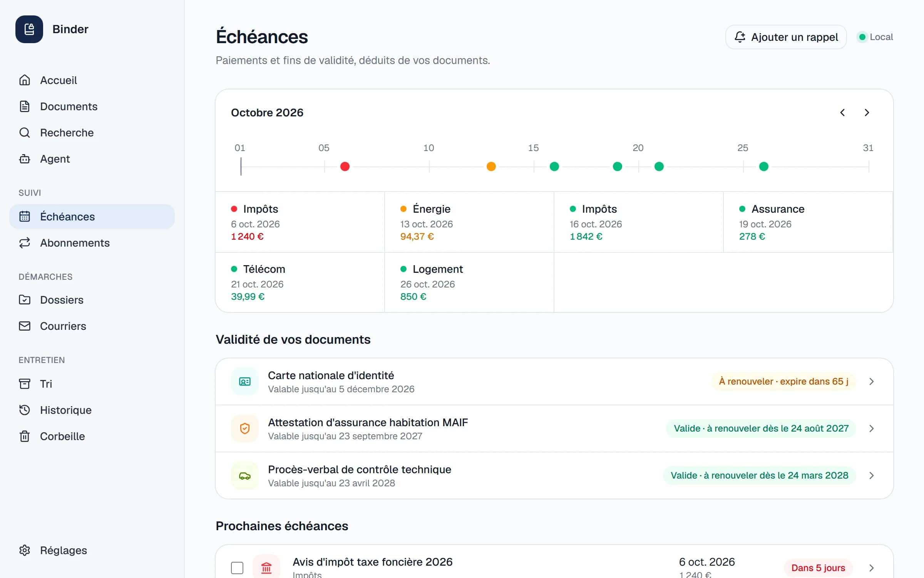The image size is (924, 578).
Task: Click the Documents file icon
Action: point(25,106)
